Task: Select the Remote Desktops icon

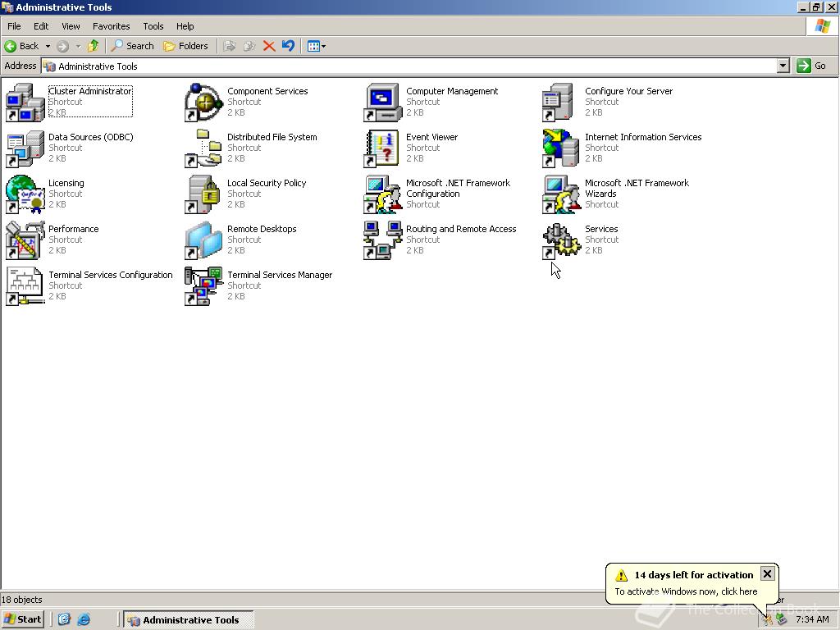Action: [203, 240]
